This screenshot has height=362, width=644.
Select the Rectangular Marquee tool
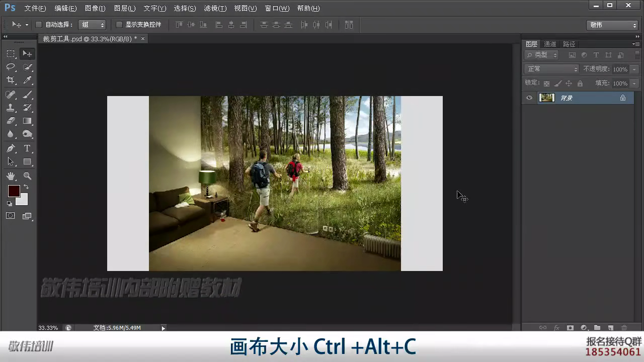(x=11, y=54)
